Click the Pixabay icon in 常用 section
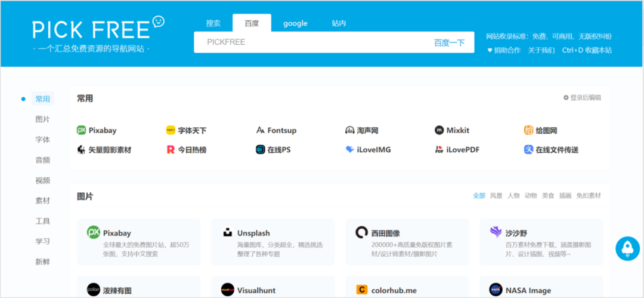 (x=81, y=130)
